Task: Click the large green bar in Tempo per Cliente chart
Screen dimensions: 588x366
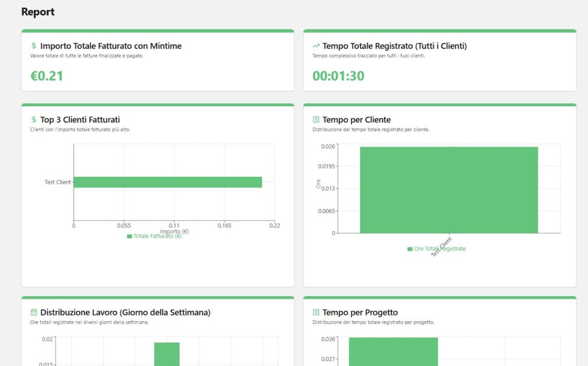Action: [x=449, y=190]
